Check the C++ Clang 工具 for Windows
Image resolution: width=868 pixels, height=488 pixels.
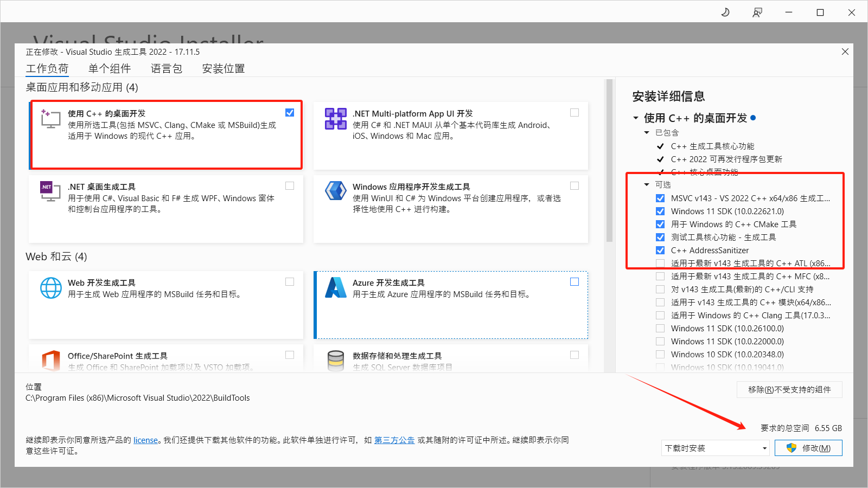pos(660,316)
